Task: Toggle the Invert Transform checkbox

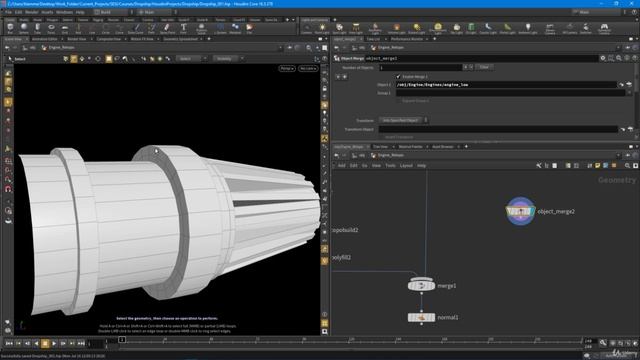Action: (381, 137)
